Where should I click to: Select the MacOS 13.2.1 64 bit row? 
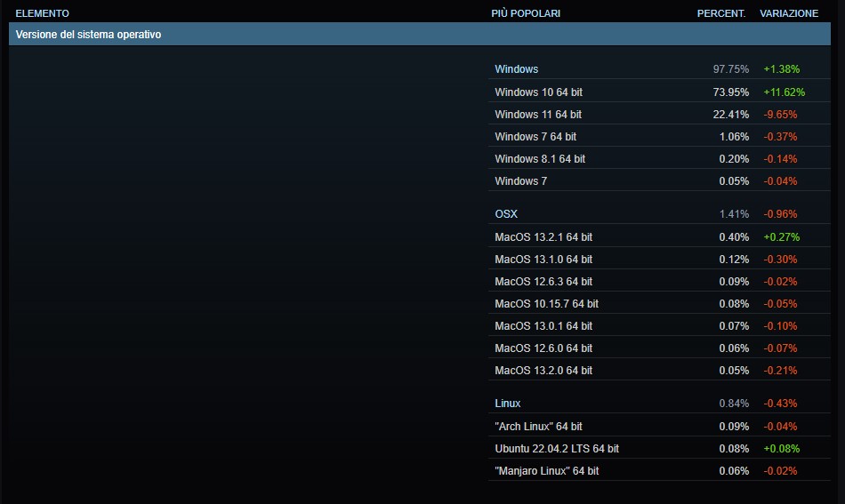[x=659, y=237]
